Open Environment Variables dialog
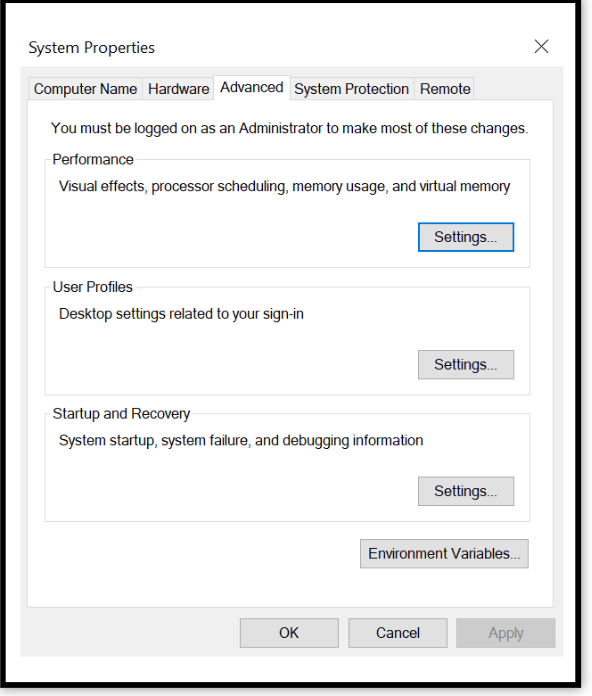This screenshot has width=592, height=696. [444, 554]
